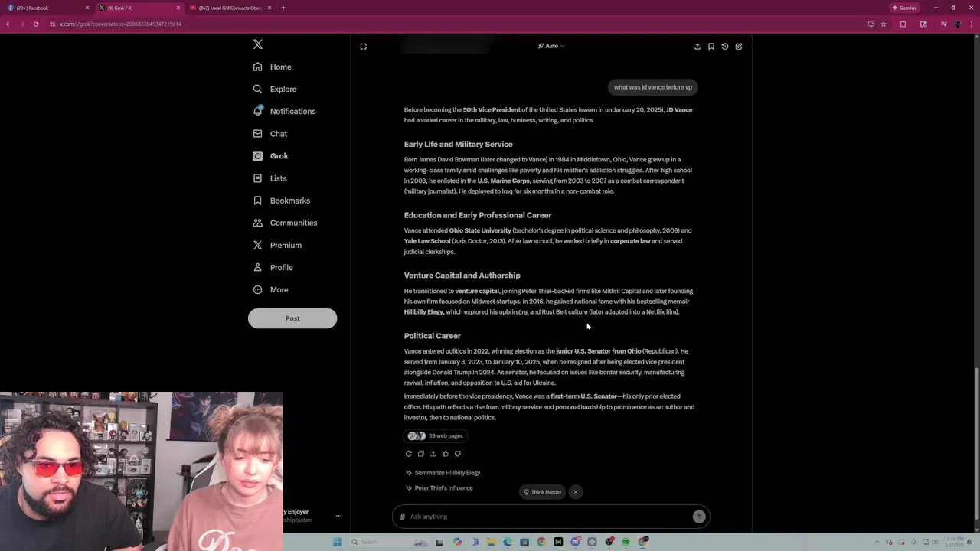Open Chat from the sidebar
This screenshot has width=980, height=551.
[x=270, y=134]
